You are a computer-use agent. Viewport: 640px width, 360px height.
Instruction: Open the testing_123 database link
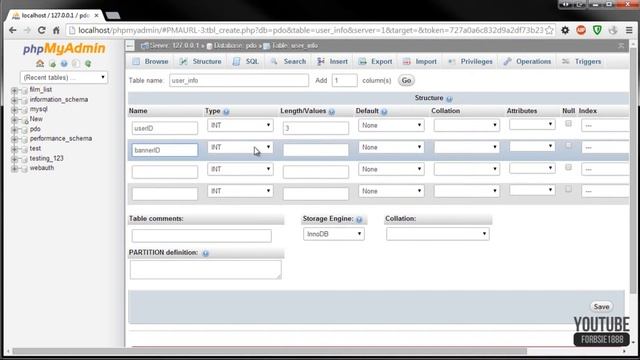[x=47, y=158]
